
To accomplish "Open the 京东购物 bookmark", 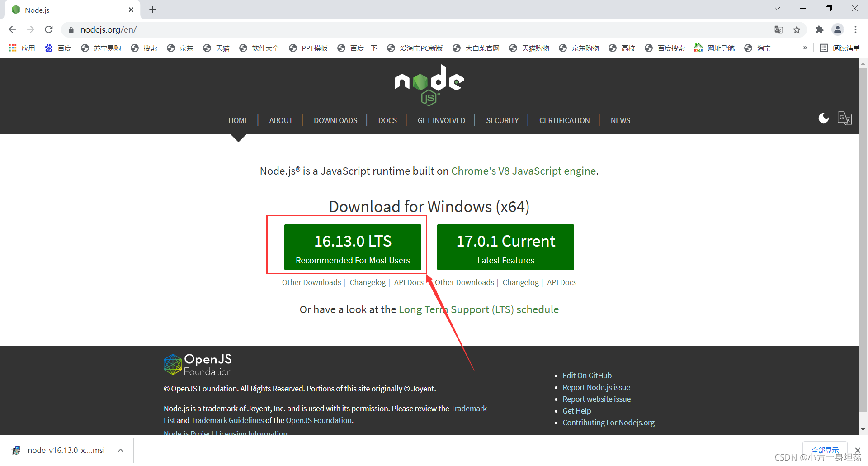I will [579, 48].
